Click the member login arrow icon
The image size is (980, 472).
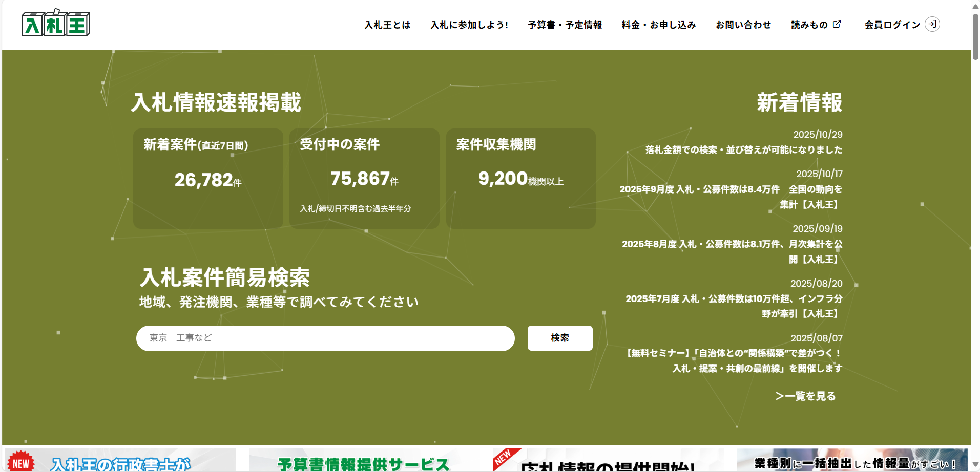(x=932, y=24)
